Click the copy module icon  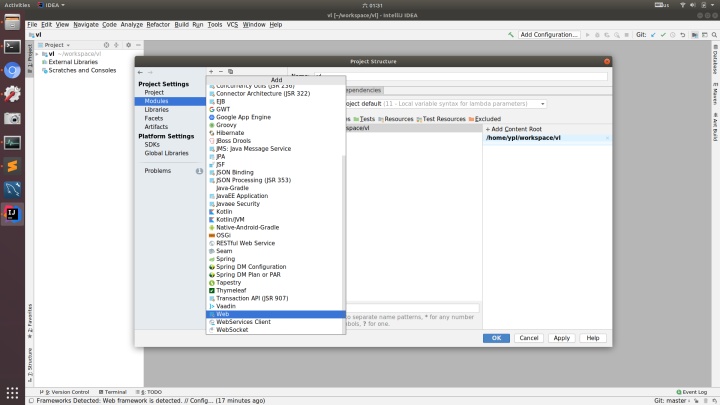(x=231, y=72)
